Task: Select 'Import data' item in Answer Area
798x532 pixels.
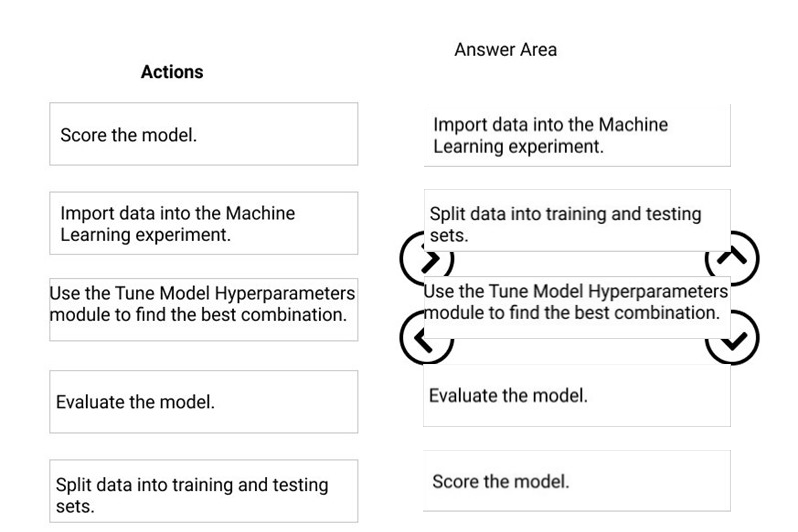Action: [577, 135]
